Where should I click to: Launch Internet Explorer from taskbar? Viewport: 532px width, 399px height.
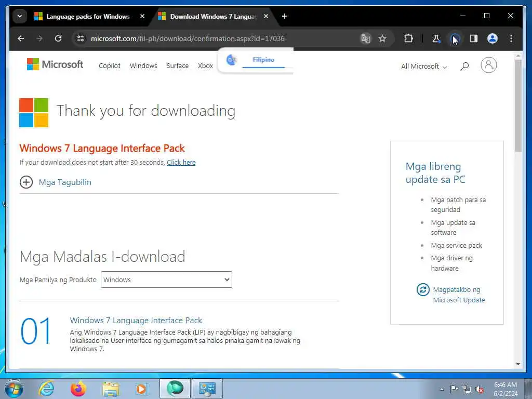pos(46,389)
